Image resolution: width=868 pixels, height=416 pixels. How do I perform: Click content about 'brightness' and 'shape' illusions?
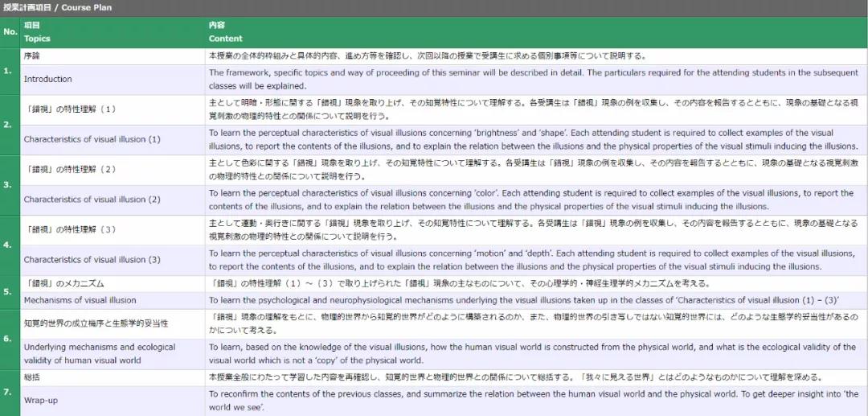536,139
